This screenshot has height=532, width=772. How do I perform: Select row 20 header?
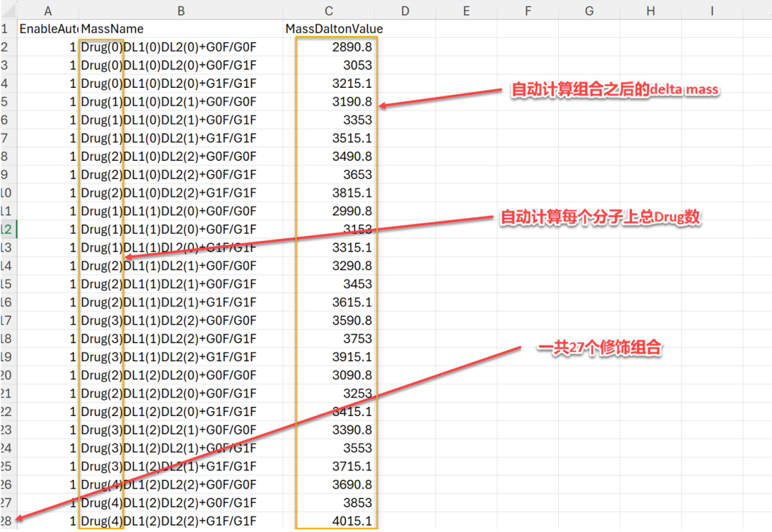6,375
